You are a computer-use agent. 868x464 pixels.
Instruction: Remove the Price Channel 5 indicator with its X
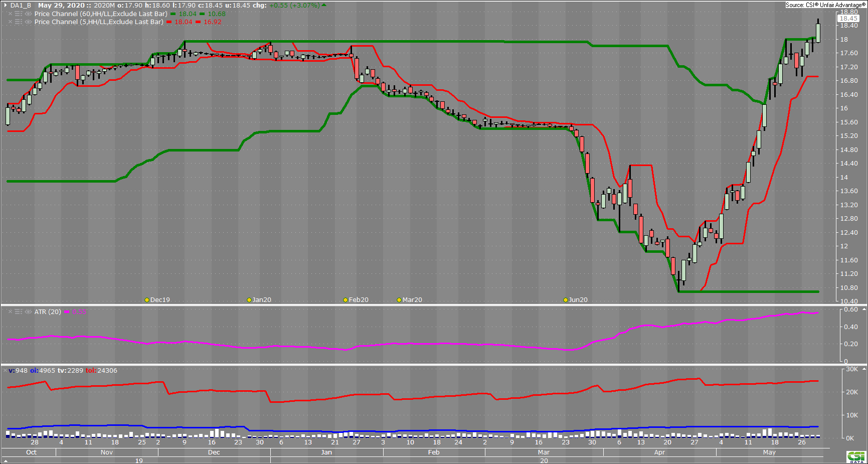[10, 22]
